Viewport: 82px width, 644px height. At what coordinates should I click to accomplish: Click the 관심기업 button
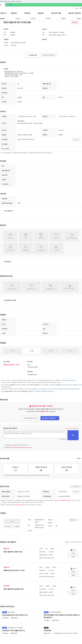coord(8,527)
